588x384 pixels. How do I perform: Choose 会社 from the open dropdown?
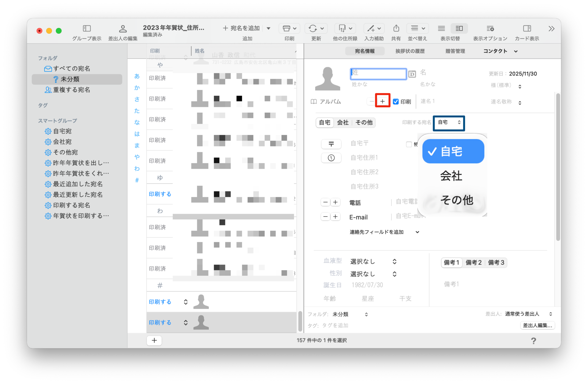tap(451, 176)
